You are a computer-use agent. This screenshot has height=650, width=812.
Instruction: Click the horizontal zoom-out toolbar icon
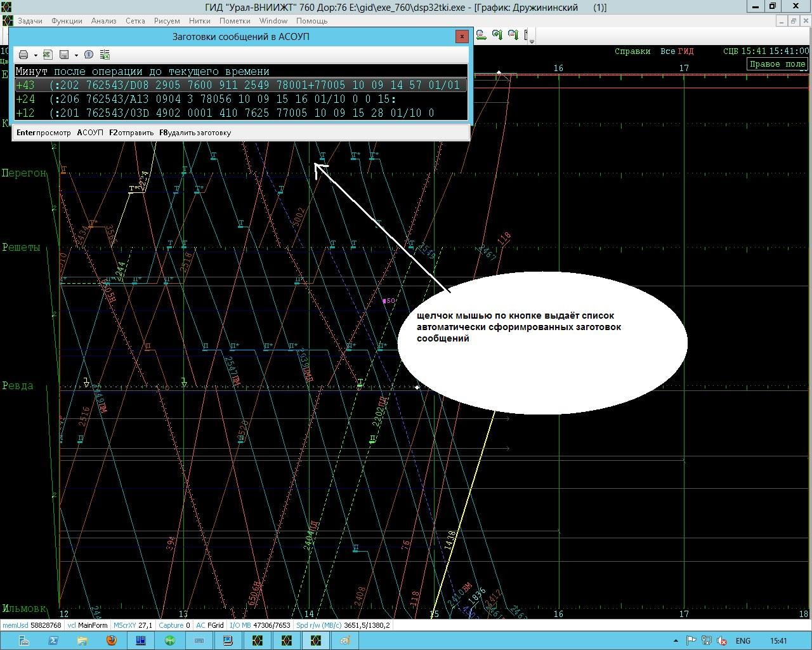(x=481, y=36)
